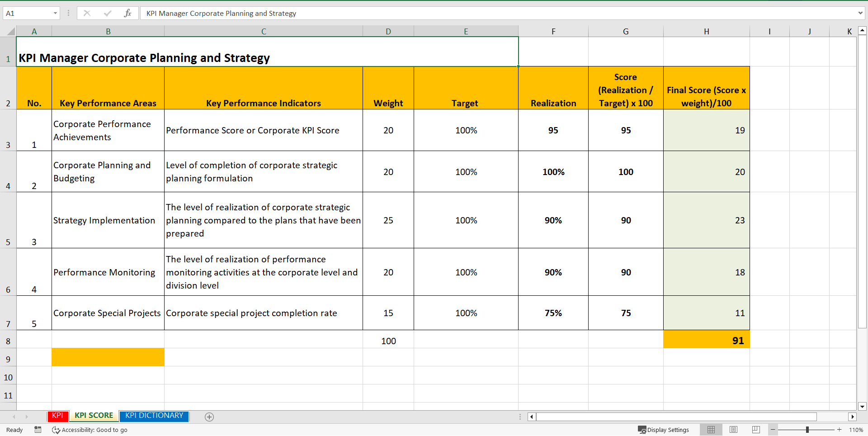This screenshot has width=868, height=436.
Task: Click title cell KPI Manager Corporate Planning and Strategy
Action: [x=267, y=52]
